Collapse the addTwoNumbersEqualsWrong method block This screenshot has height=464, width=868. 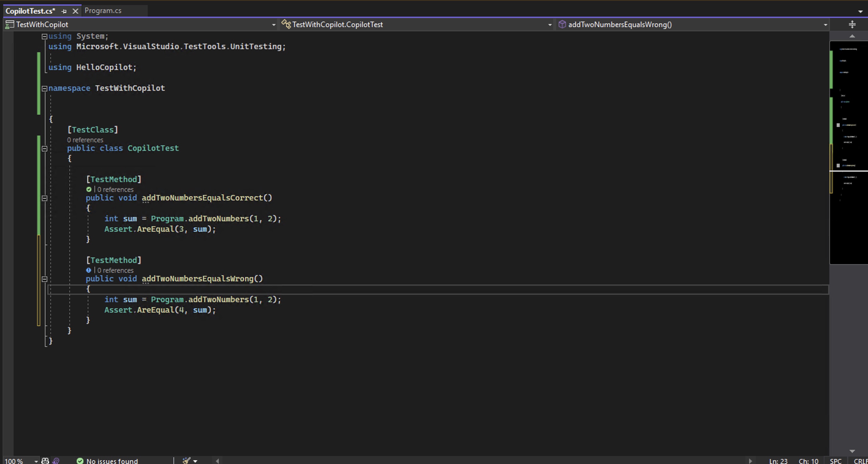(45, 279)
